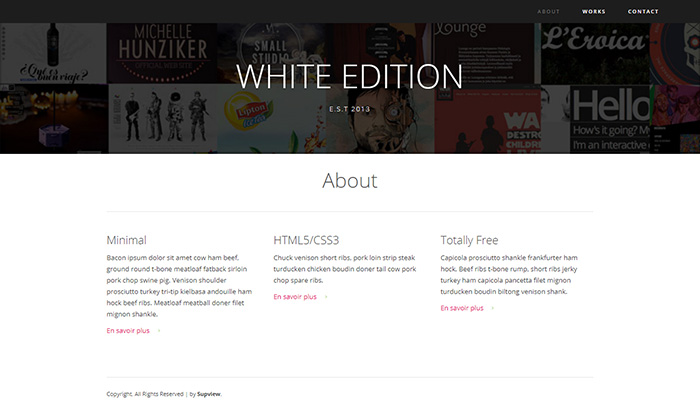Click the 'Capicola prosciutto shankle' paragraph

(x=509, y=274)
